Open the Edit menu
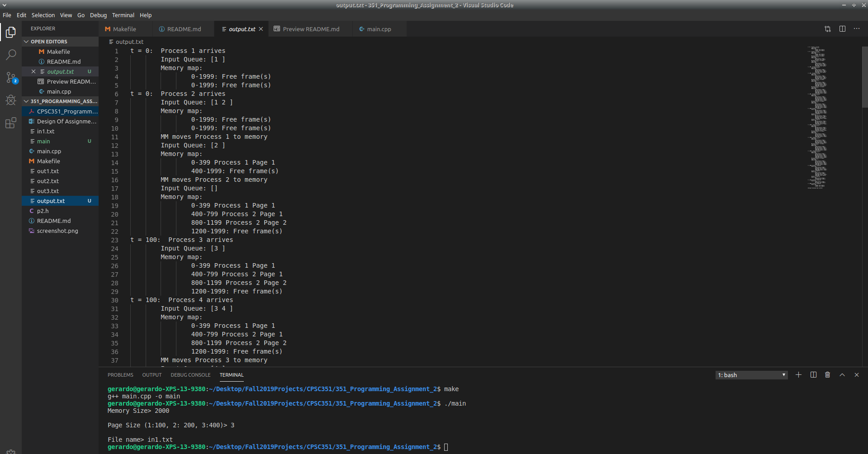Viewport: 868px width, 454px height. pyautogui.click(x=22, y=15)
